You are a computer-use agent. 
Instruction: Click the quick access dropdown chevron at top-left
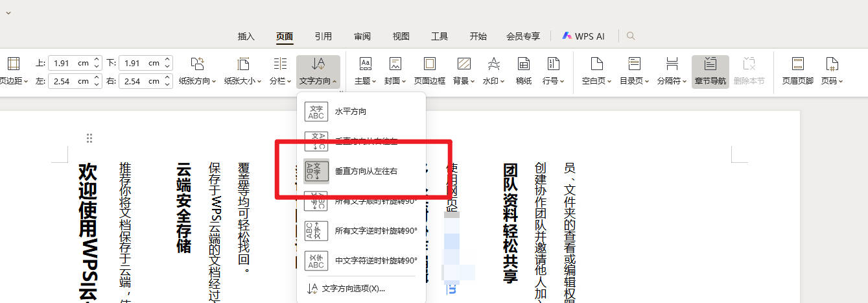coord(8,12)
